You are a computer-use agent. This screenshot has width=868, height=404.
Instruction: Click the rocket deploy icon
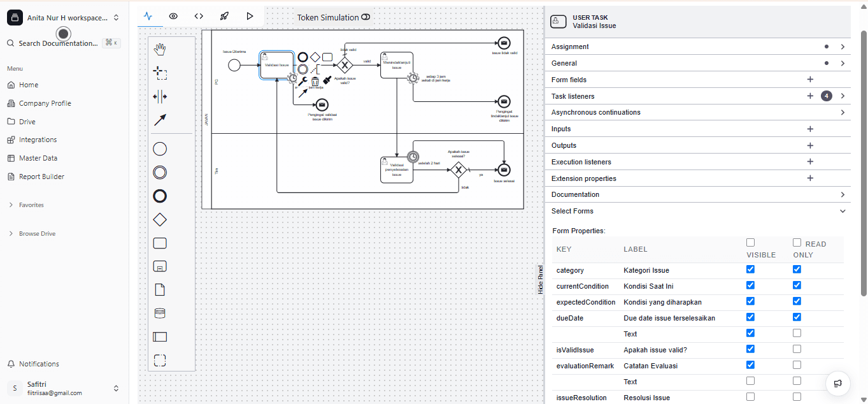coord(224,16)
